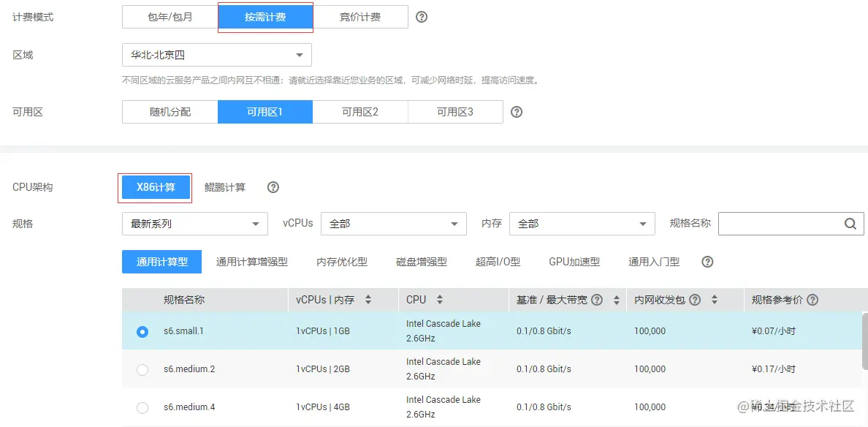Image resolution: width=868 pixels, height=427 pixels.
Task: Sort by vCPUs | 内存 column arrows
Action: (x=368, y=300)
